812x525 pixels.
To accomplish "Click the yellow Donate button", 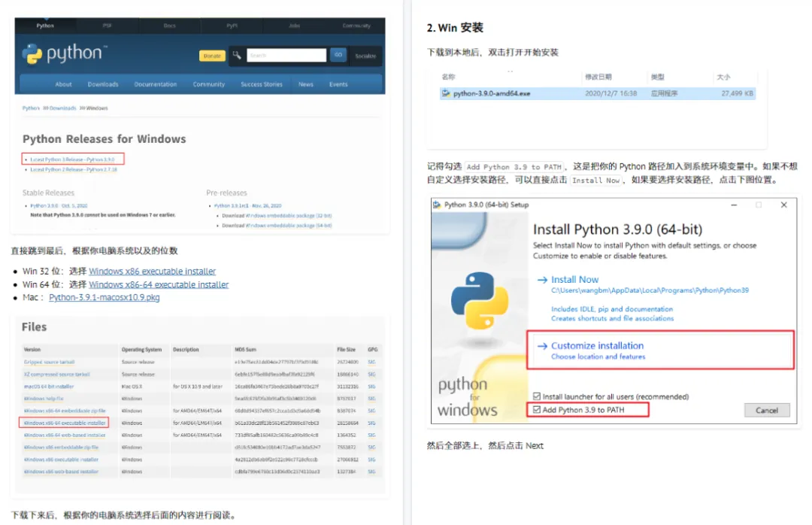I will (x=212, y=56).
